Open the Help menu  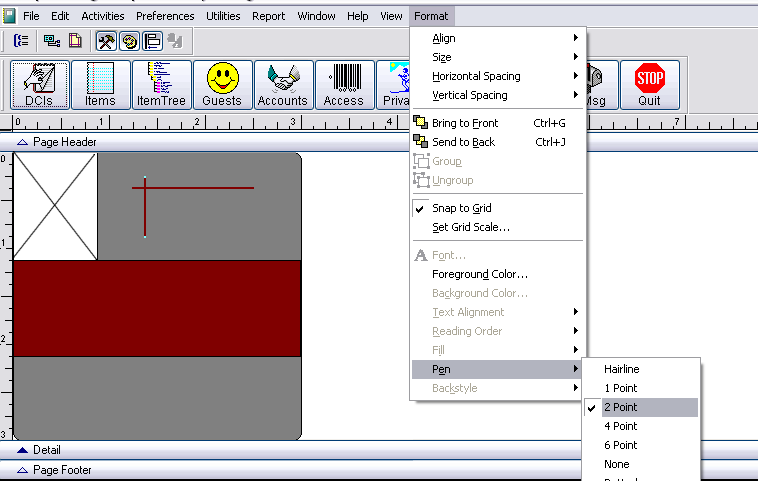(x=357, y=16)
